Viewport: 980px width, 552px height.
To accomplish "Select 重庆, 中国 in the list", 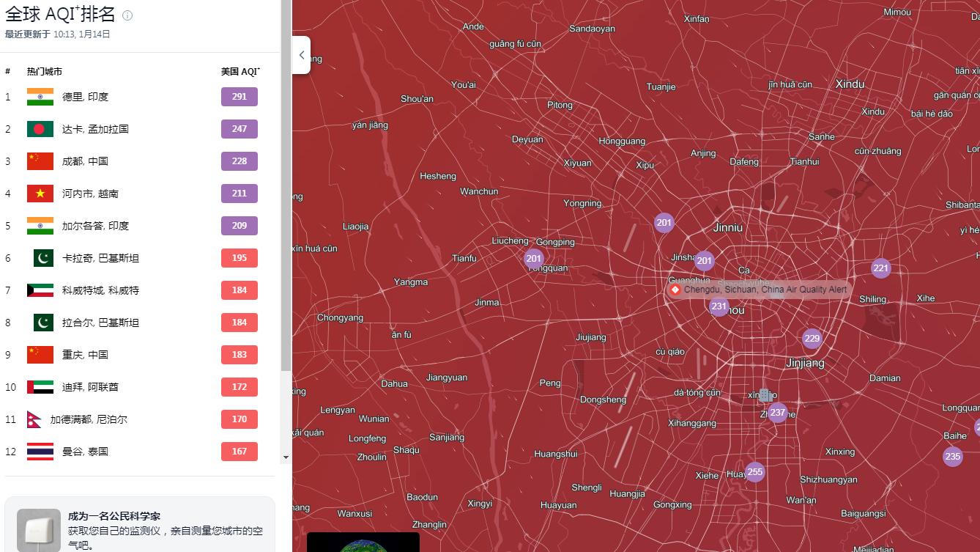I will (x=85, y=355).
